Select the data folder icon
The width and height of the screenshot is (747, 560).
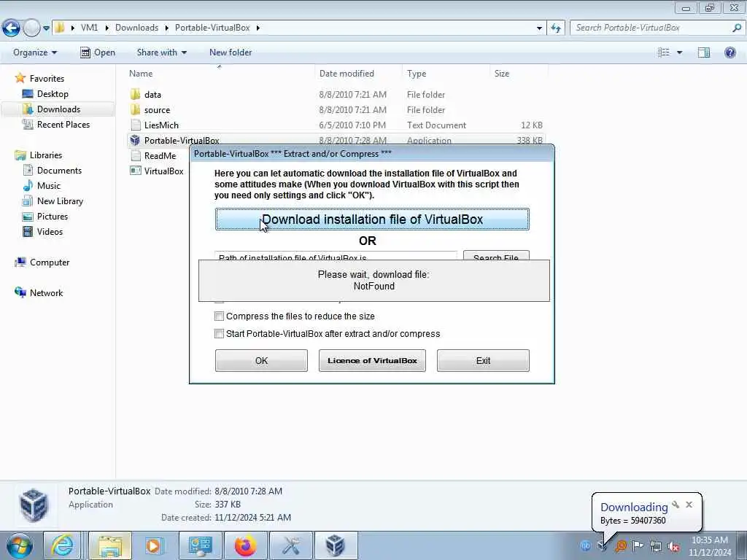click(x=135, y=94)
